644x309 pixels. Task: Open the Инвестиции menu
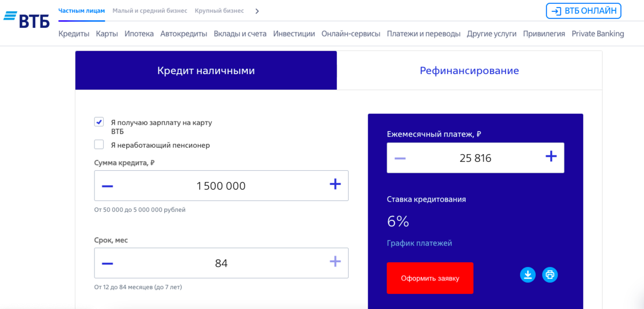click(x=294, y=33)
